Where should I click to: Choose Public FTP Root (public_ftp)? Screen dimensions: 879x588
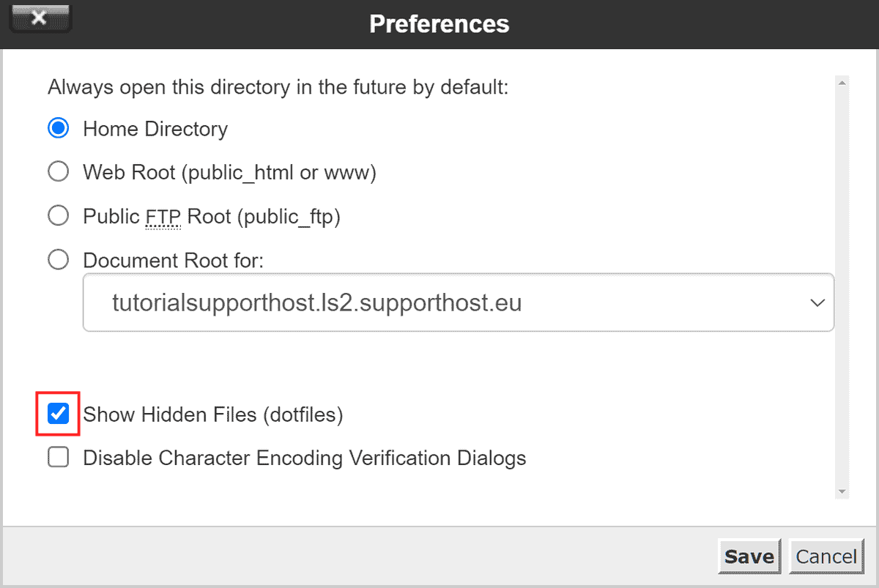click(x=58, y=215)
